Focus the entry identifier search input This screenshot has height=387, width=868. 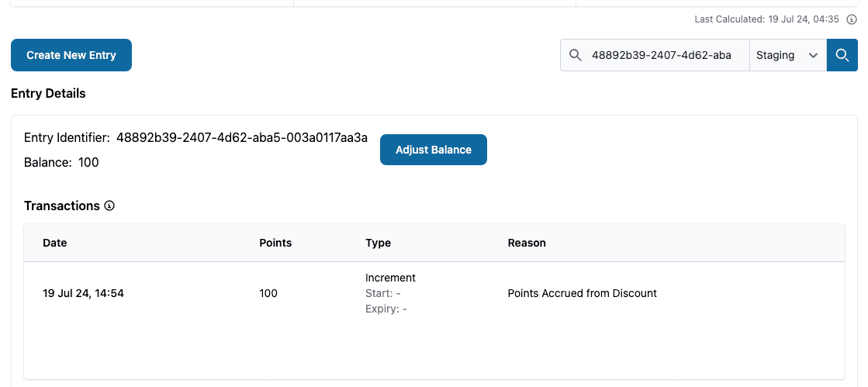[661, 55]
